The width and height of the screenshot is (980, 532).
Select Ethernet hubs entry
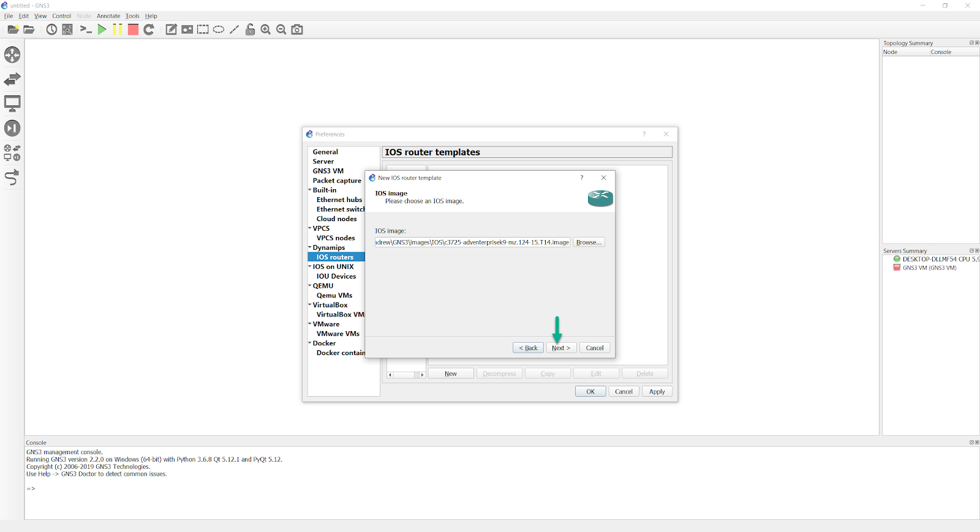click(339, 200)
